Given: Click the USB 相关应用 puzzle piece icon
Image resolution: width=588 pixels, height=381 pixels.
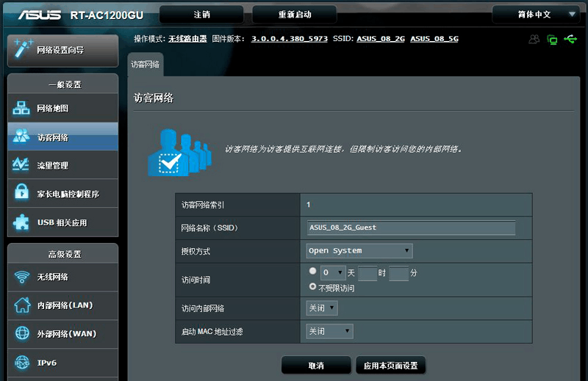Looking at the screenshot, I should [21, 222].
